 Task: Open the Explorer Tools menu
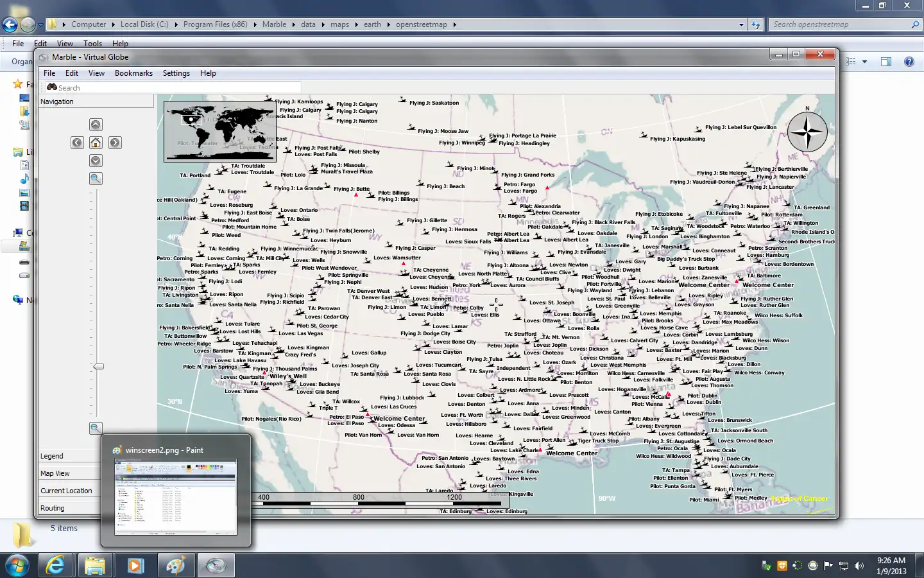pos(92,44)
